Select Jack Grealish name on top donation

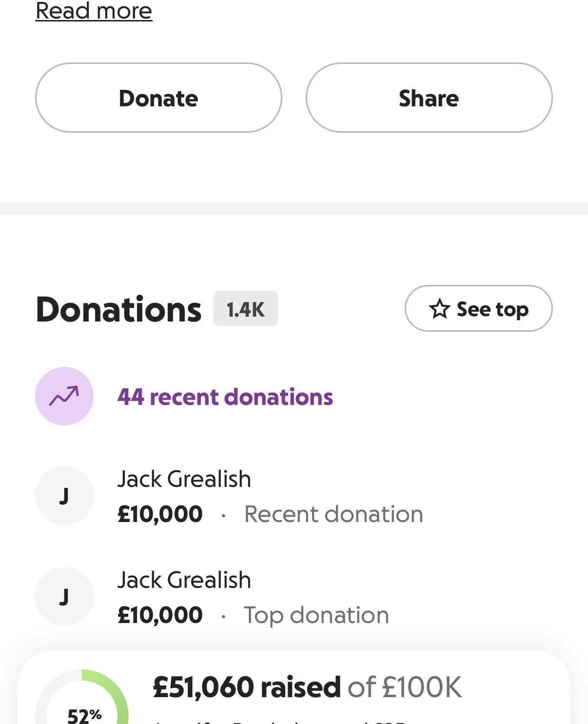(x=184, y=580)
